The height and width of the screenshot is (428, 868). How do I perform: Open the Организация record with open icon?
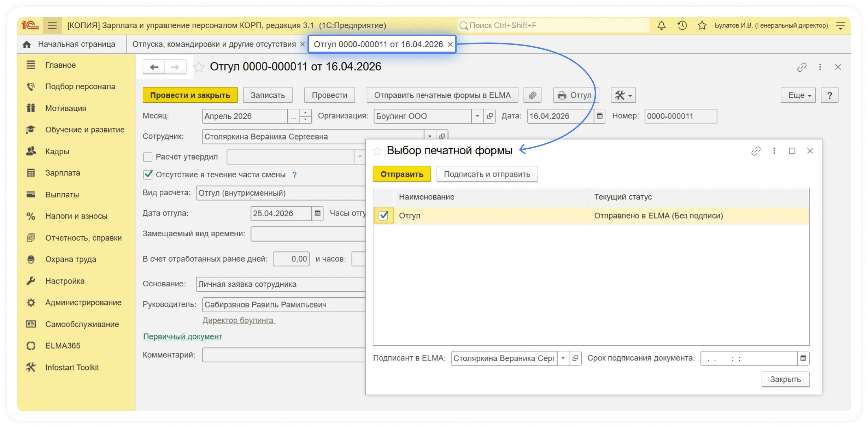tap(489, 116)
